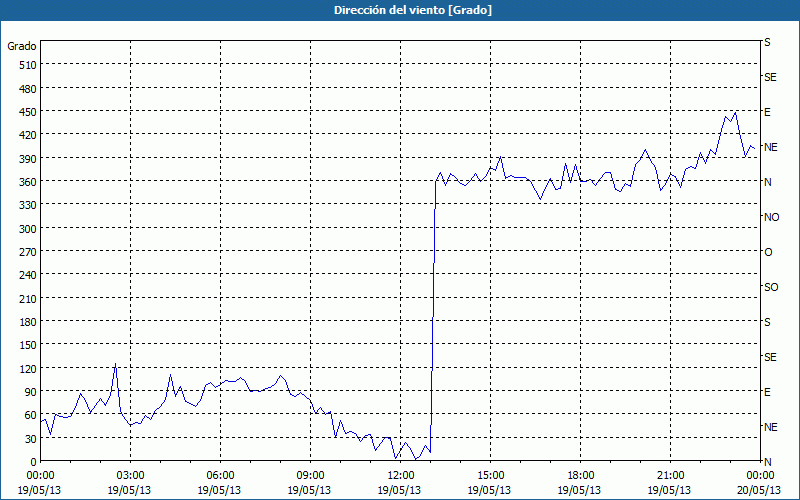This screenshot has height=500, width=800.
Task: Click the O compass label on the right axis
Action: tap(768, 252)
